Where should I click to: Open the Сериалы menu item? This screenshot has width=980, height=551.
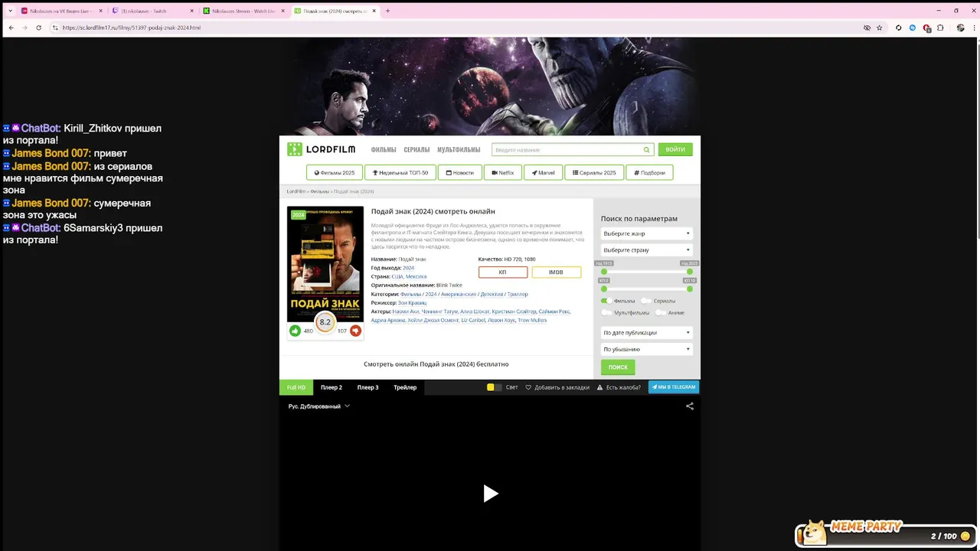click(416, 150)
